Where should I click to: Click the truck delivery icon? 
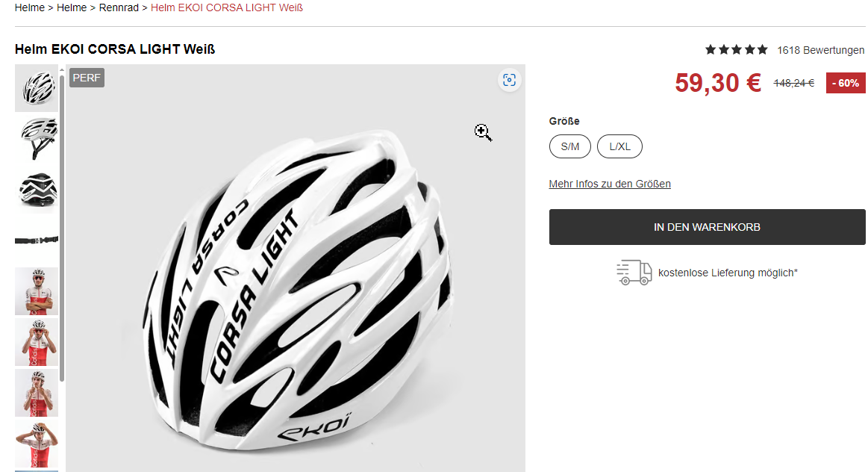coord(634,273)
